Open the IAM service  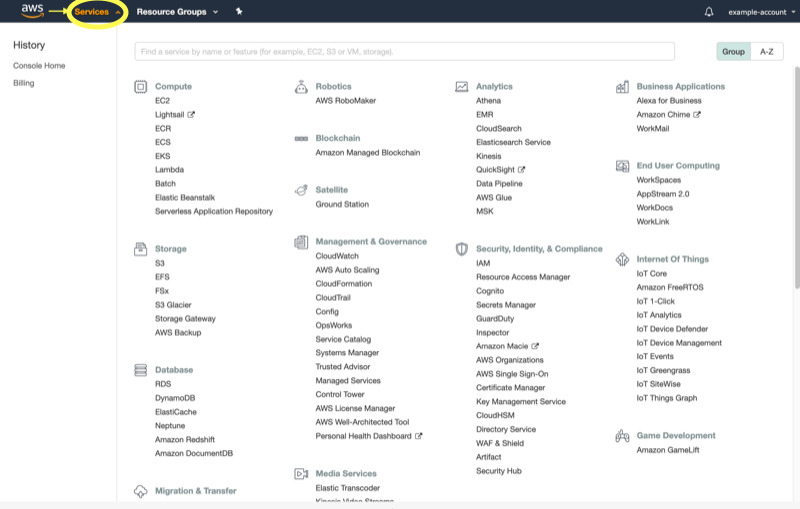483,263
